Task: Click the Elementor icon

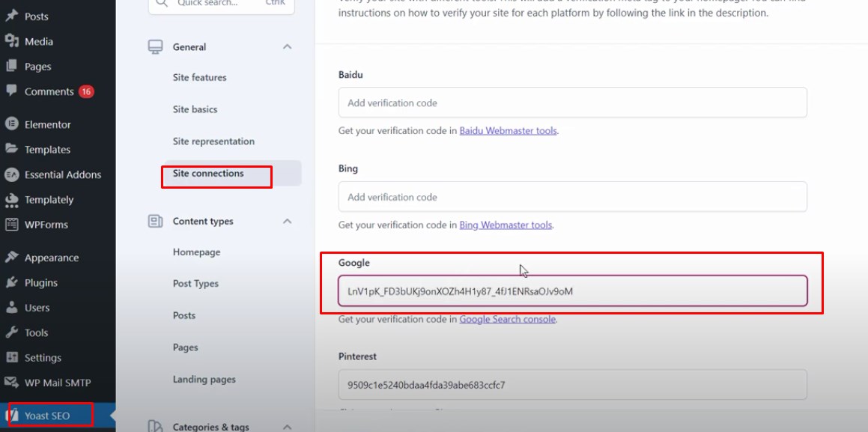Action: click(x=12, y=124)
